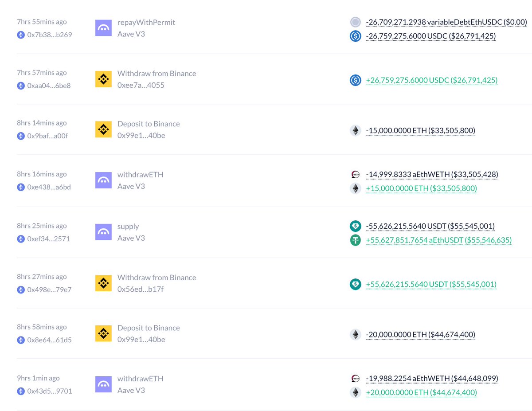Open the -14,999.8333 aEthWETH amount link
The height and width of the screenshot is (411, 532).
pyautogui.click(x=432, y=174)
